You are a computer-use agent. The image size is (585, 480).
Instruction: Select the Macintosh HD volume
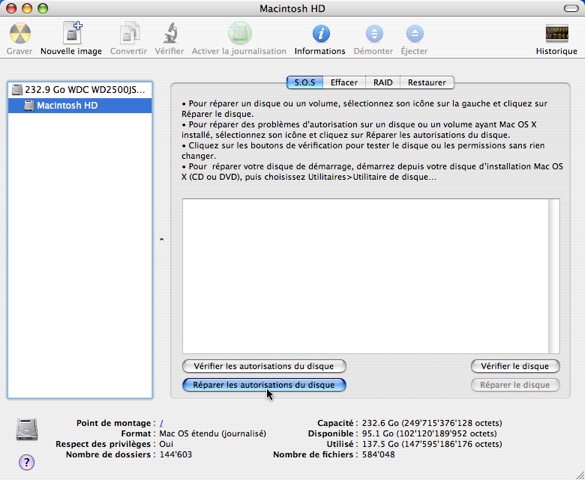click(x=80, y=105)
